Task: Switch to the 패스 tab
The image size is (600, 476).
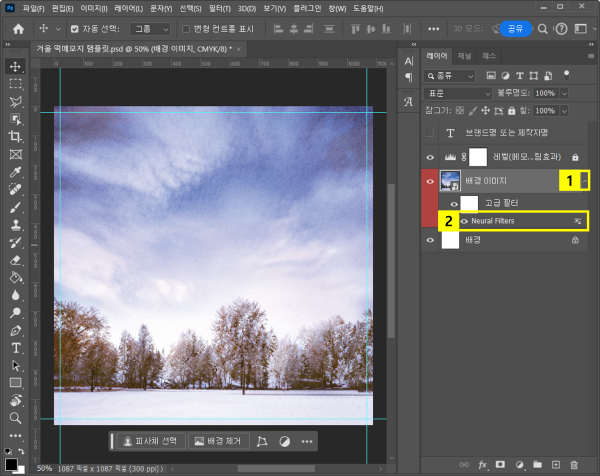Action: (x=489, y=56)
